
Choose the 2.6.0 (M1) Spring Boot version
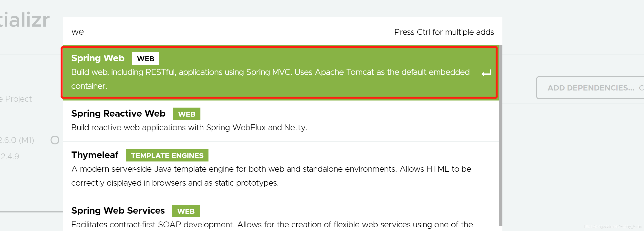tap(17, 140)
